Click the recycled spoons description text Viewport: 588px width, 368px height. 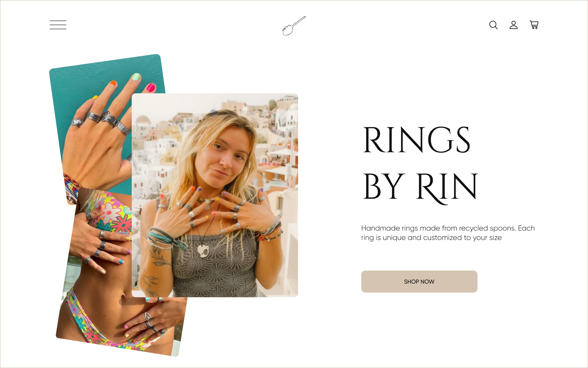pyautogui.click(x=448, y=233)
